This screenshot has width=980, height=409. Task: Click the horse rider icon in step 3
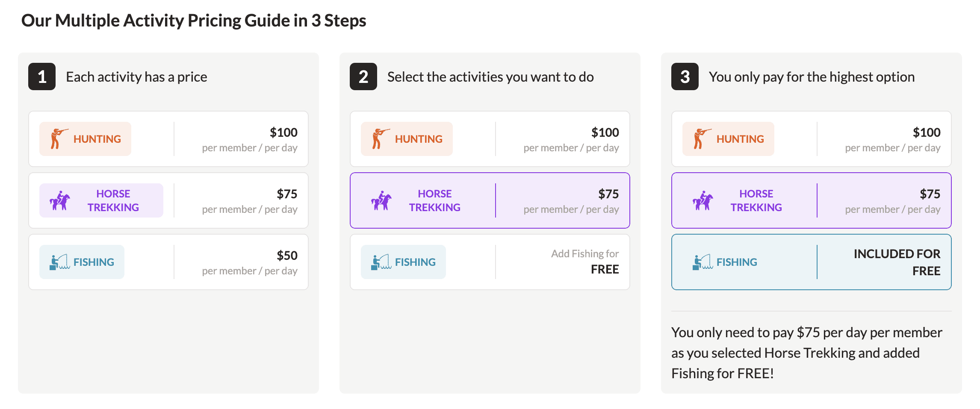click(x=703, y=200)
